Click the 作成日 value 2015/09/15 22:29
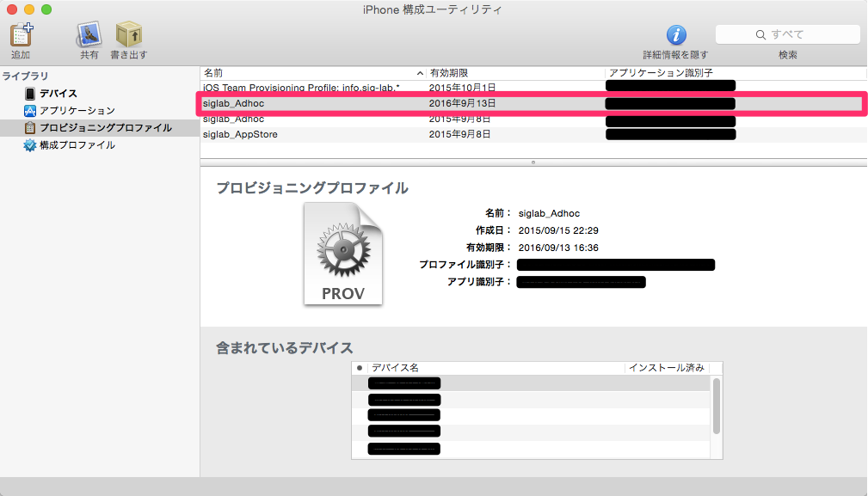Image resolution: width=868 pixels, height=496 pixels. click(x=558, y=230)
